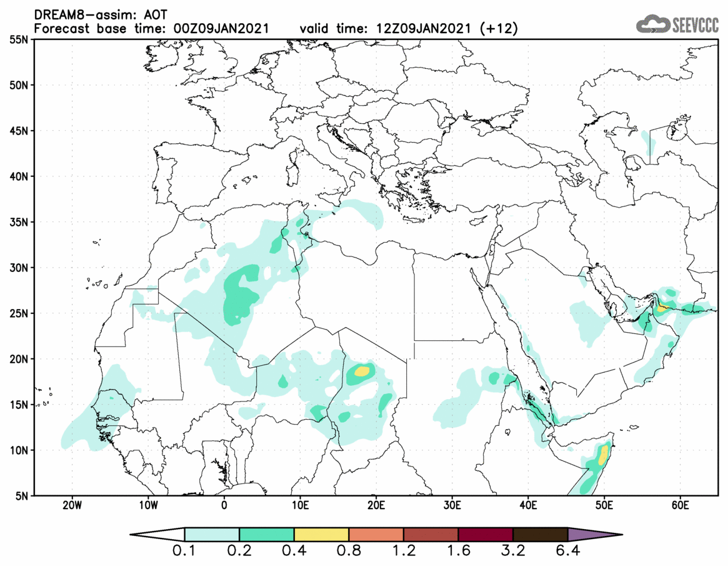Click the '40N' latitude label
This screenshot has width=728, height=566.
pos(19,176)
